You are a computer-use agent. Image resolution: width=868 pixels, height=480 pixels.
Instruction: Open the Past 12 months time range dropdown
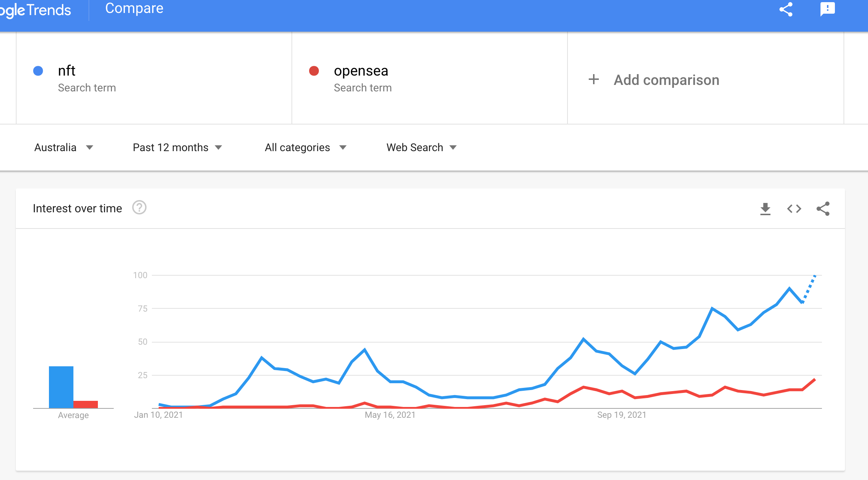click(x=177, y=148)
